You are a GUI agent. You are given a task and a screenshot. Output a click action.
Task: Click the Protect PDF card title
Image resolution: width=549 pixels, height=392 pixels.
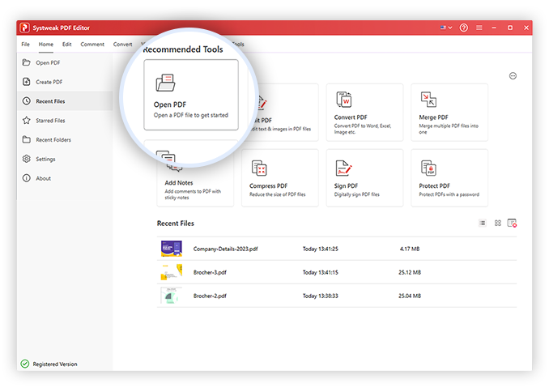[x=434, y=186]
